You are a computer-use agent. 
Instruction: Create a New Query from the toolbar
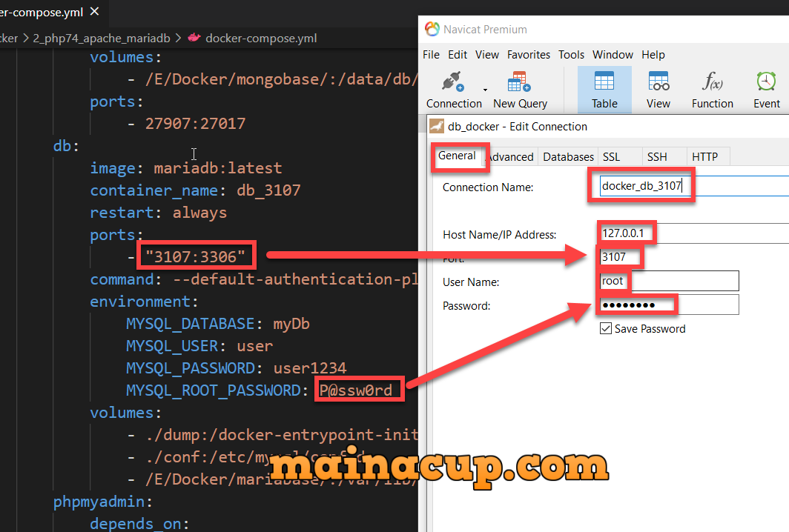click(520, 90)
